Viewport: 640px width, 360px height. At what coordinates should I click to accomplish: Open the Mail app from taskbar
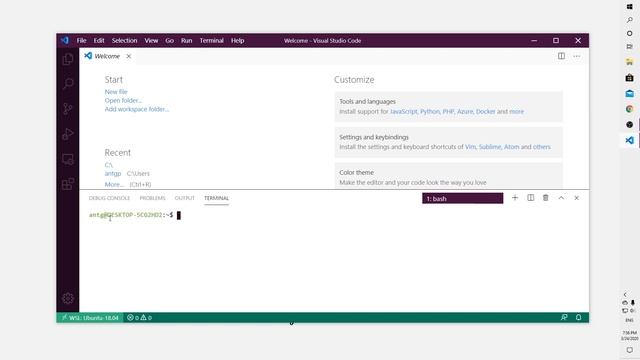tap(629, 93)
